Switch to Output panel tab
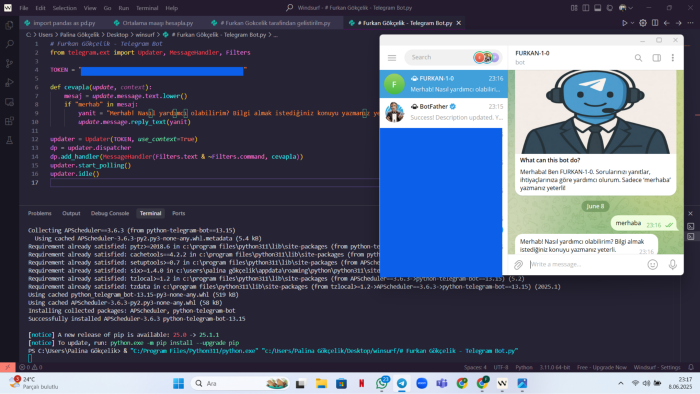The height and width of the screenshot is (394, 700). [x=71, y=213]
